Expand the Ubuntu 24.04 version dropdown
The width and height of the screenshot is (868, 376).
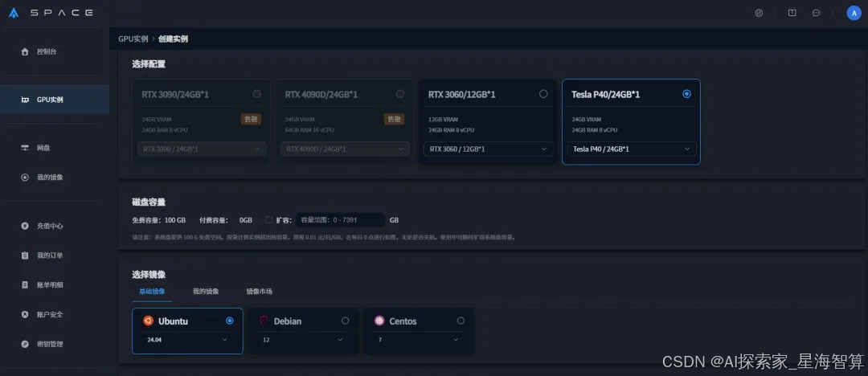[187, 340]
